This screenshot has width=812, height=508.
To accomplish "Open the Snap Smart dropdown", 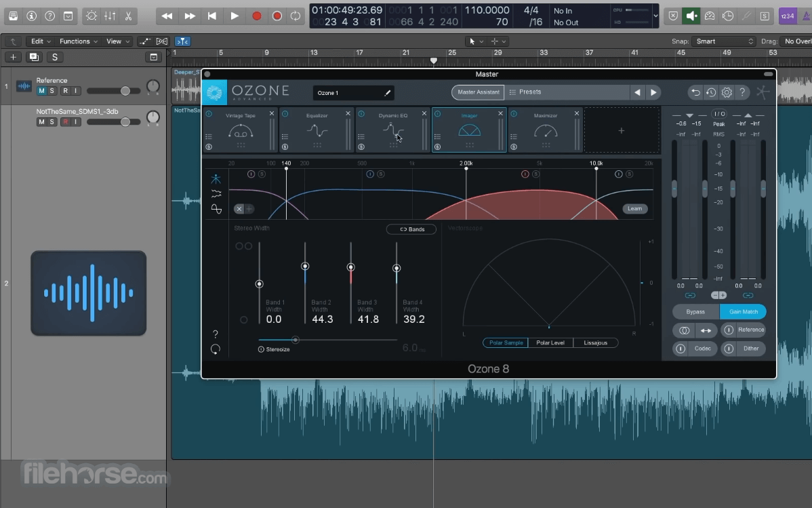I will 724,41.
